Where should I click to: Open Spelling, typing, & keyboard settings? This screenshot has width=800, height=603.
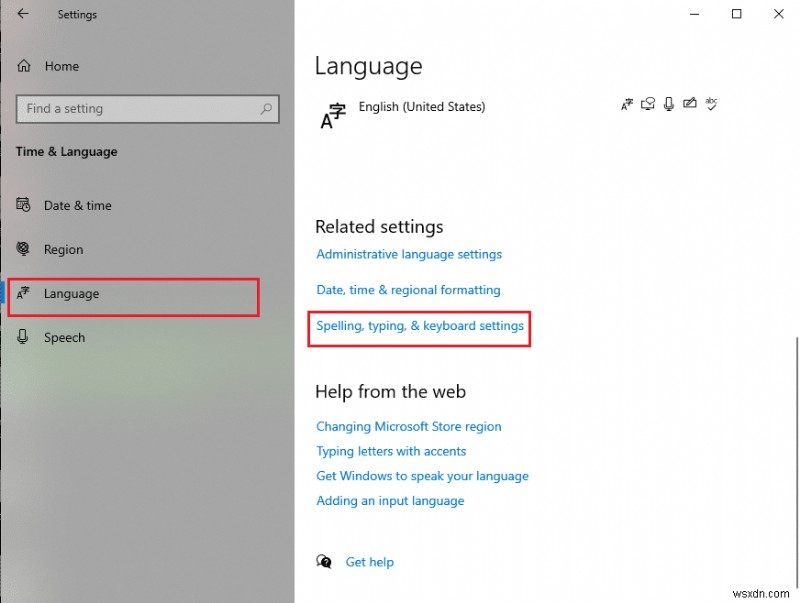pyautogui.click(x=419, y=324)
